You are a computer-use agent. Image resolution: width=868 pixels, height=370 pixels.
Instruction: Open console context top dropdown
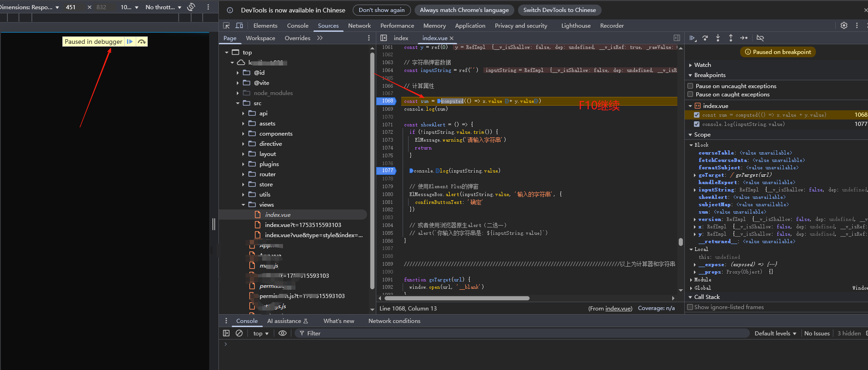261,333
